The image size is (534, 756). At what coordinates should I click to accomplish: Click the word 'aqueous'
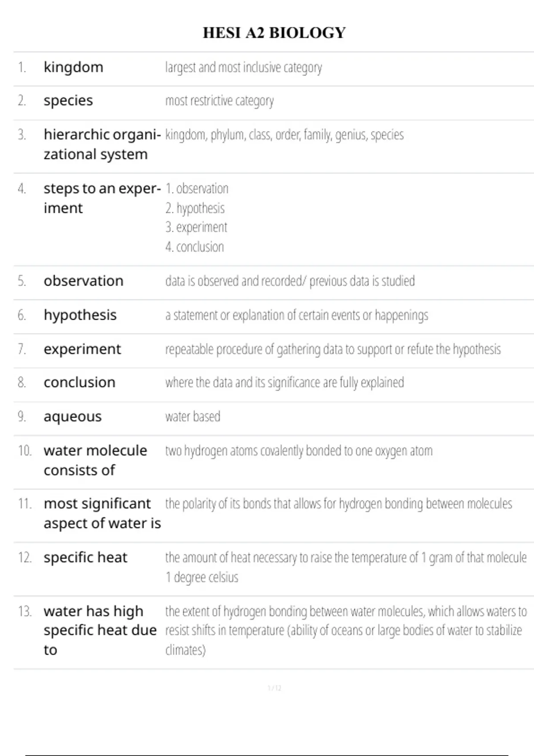coord(73,417)
